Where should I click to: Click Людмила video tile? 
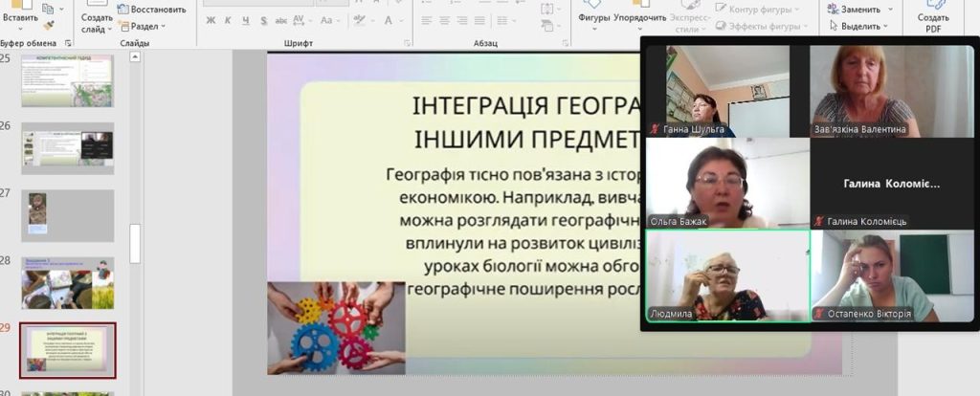point(727,275)
